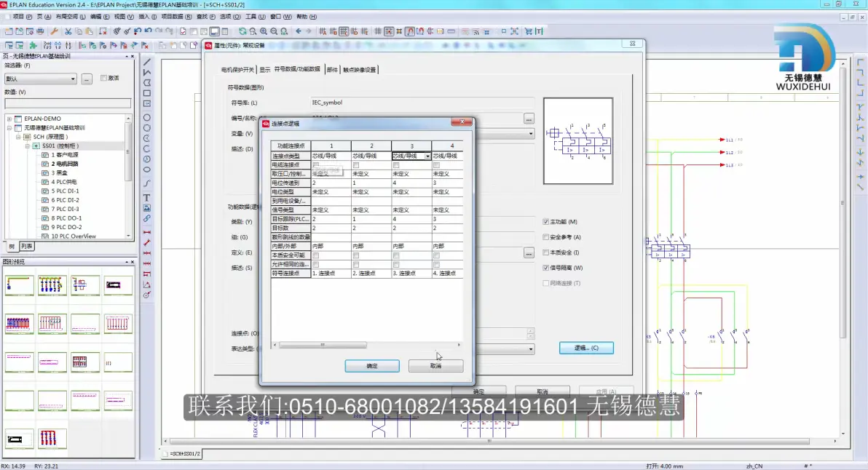Expand the EPLAN-DEMO project node
The height and width of the screenshot is (470, 868).
[9, 119]
